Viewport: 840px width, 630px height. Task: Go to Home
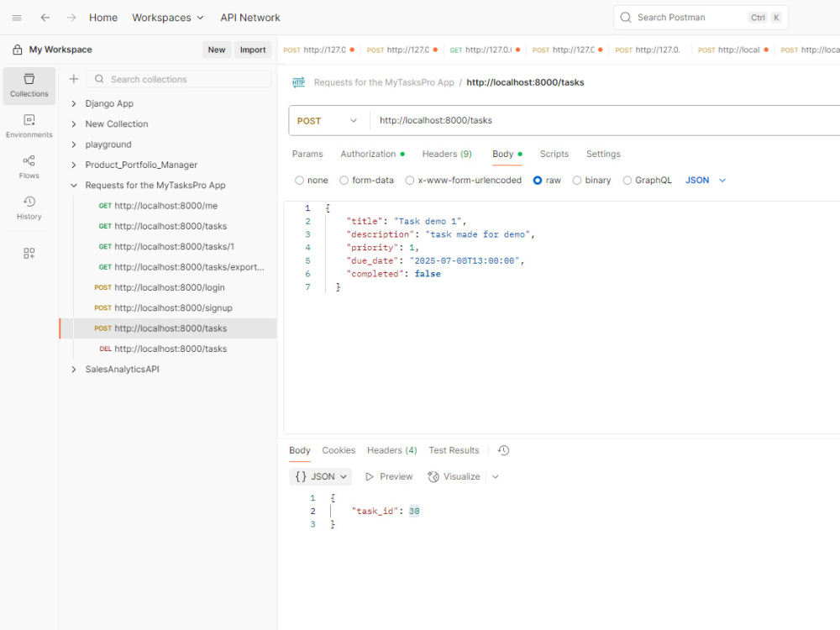[102, 18]
